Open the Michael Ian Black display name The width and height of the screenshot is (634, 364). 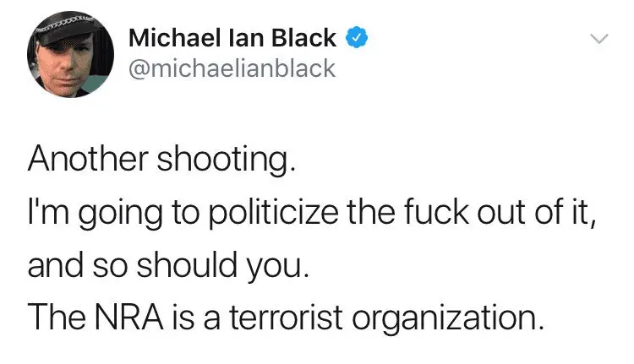(232, 37)
